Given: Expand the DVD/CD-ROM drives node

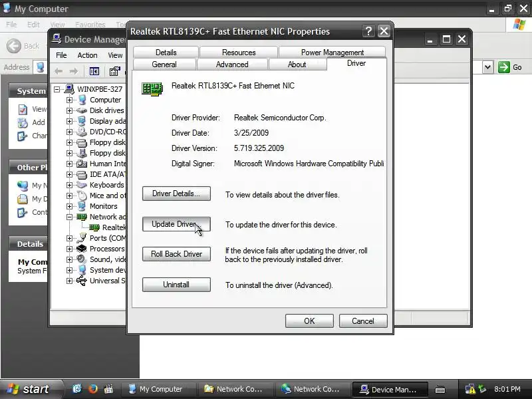Looking at the screenshot, I should click(69, 132).
